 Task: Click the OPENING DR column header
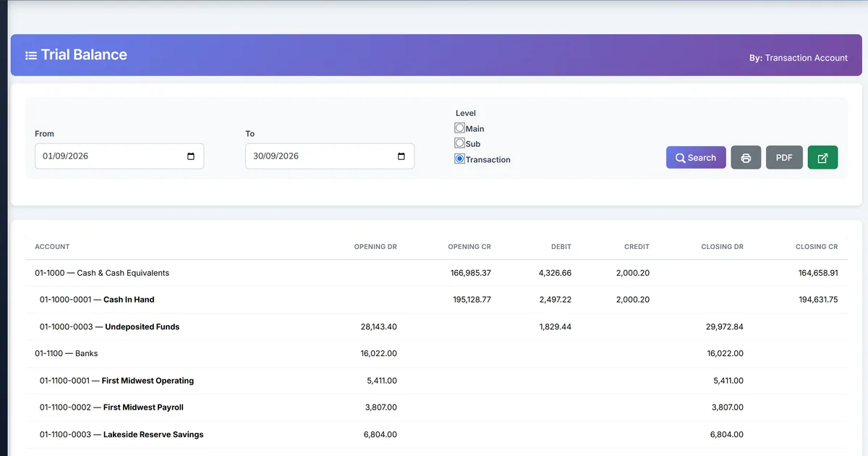(x=375, y=247)
